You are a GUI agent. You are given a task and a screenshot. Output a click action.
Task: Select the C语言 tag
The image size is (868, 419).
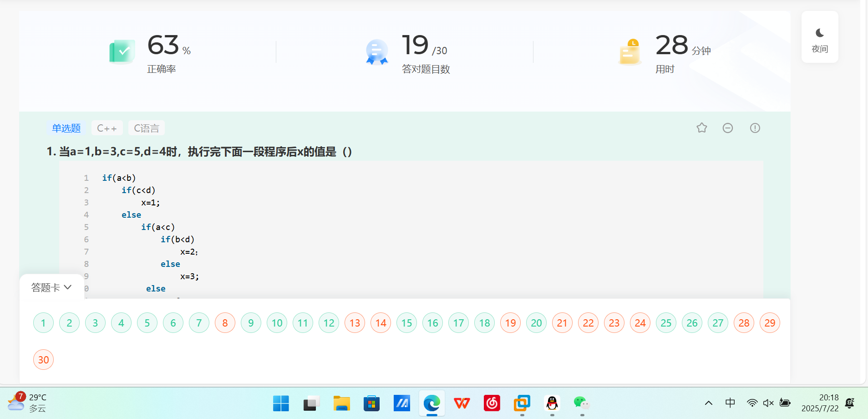point(146,128)
